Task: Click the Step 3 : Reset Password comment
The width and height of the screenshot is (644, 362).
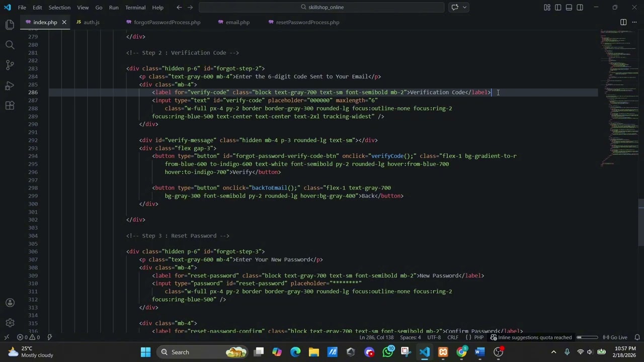Action: 178,236
